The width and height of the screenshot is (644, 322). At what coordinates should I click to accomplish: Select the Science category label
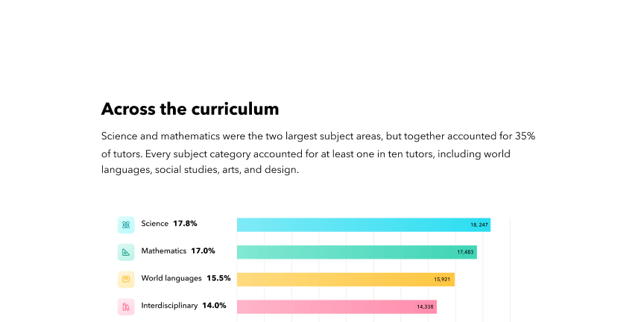[155, 224]
